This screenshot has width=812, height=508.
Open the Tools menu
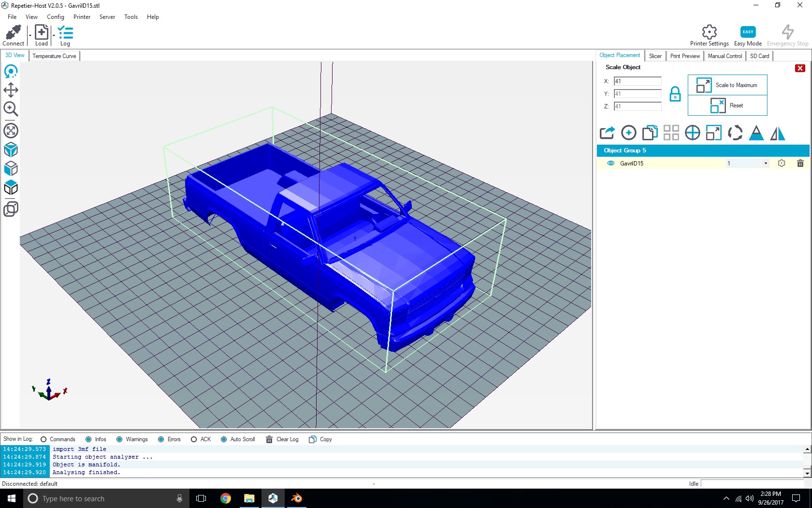(131, 17)
